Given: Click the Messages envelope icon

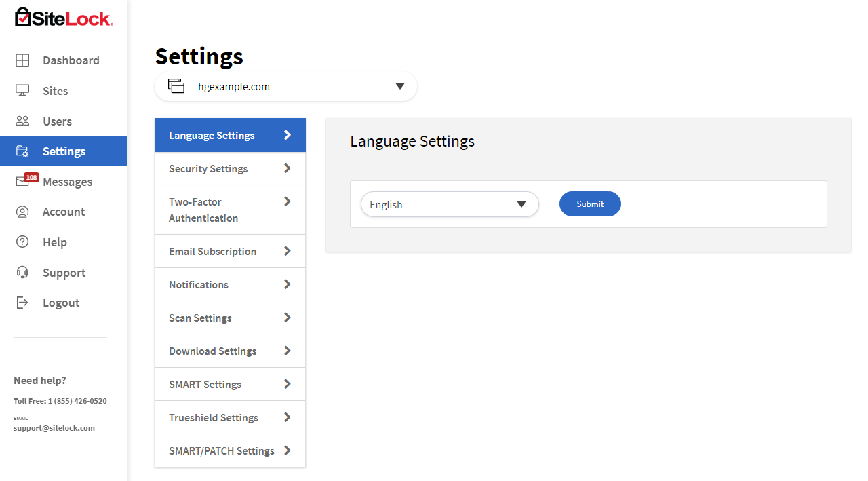Looking at the screenshot, I should point(22,182).
